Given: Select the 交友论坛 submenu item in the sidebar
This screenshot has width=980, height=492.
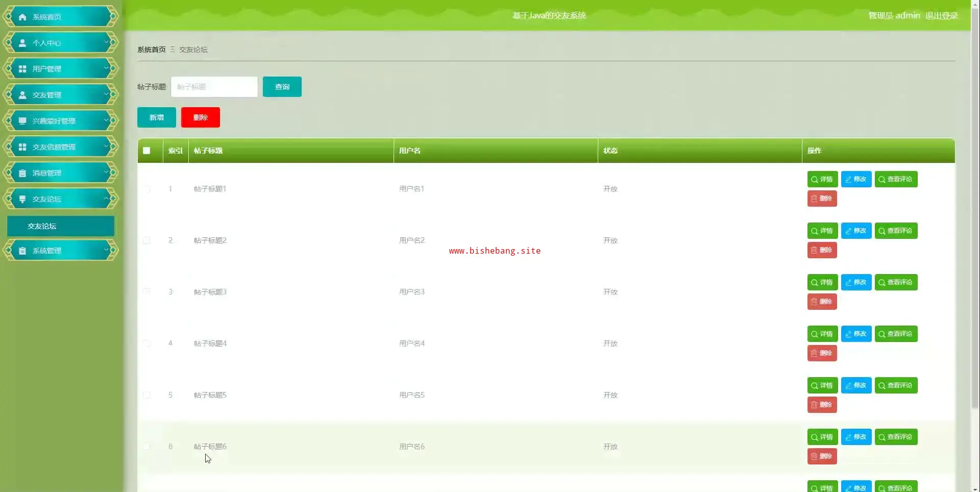Looking at the screenshot, I should click(61, 226).
